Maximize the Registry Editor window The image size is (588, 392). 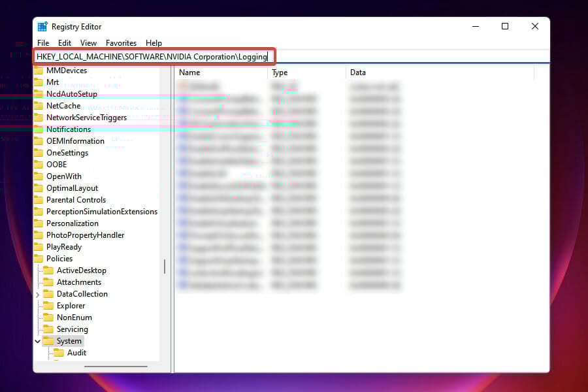coord(505,26)
